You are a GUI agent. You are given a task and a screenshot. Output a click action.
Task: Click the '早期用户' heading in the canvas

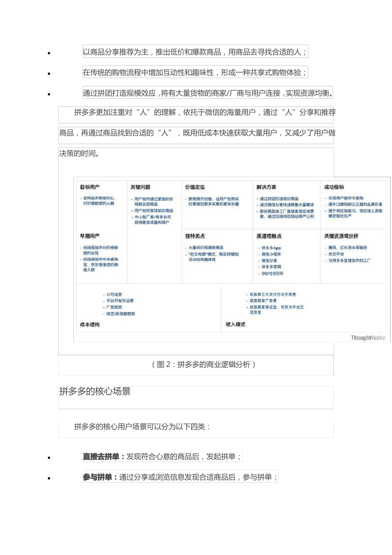point(90,236)
